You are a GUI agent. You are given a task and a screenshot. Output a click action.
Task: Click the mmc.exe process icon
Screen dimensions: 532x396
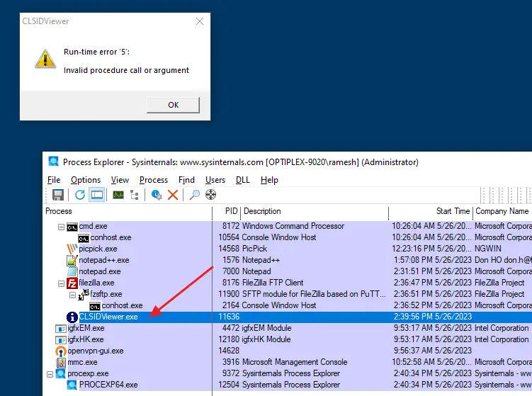[61, 363]
